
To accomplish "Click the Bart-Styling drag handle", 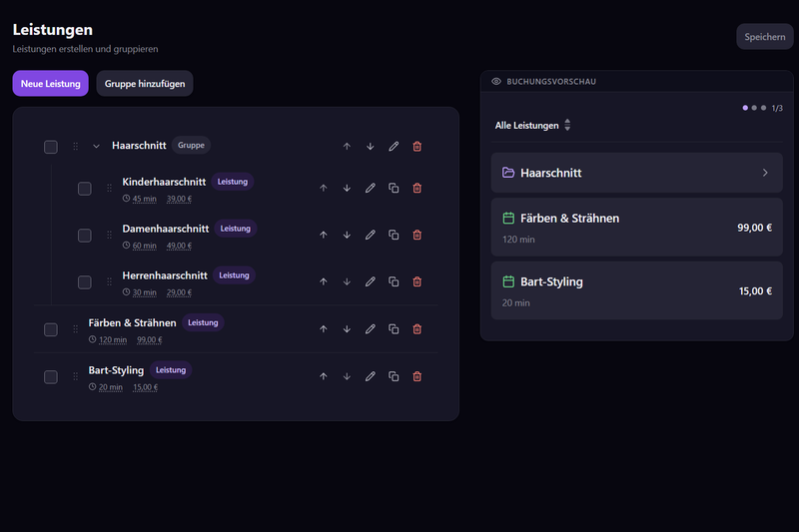I will 76,376.
